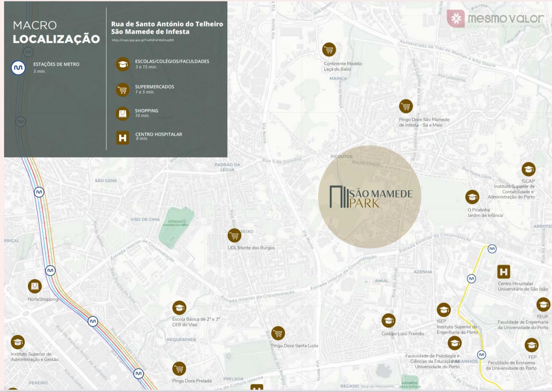The image size is (552, 392).
Task: Select the Instituto Superior de Administração e Gestão icon
Action: [x=17, y=342]
